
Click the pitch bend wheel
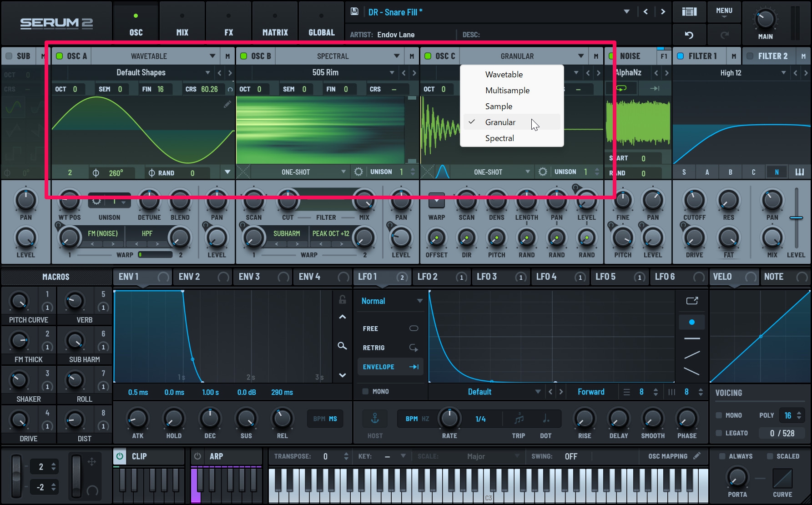point(16,476)
